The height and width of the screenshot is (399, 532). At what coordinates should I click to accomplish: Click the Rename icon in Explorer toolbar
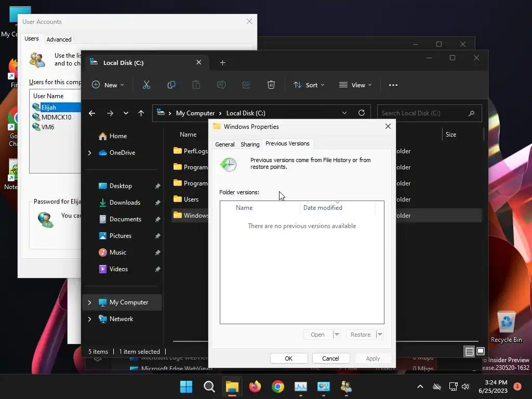[221, 85]
